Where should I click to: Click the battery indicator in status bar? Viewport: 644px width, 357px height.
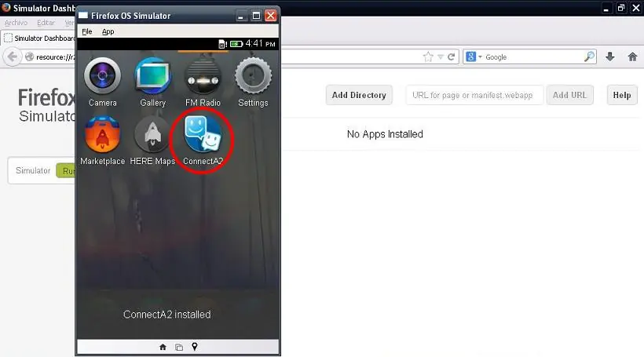point(236,44)
